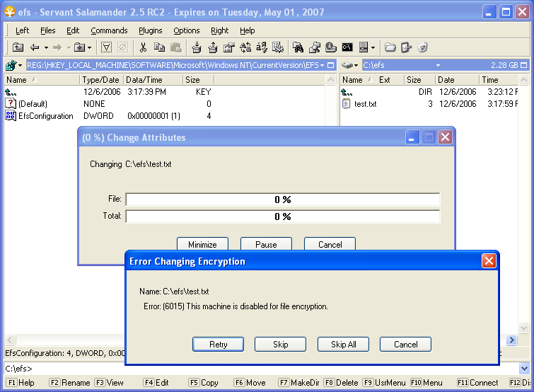Open the command line history dropdown
The image size is (534, 392).
coord(524,368)
